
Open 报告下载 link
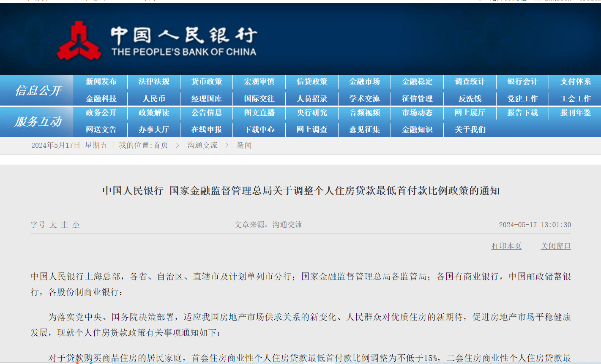click(522, 113)
